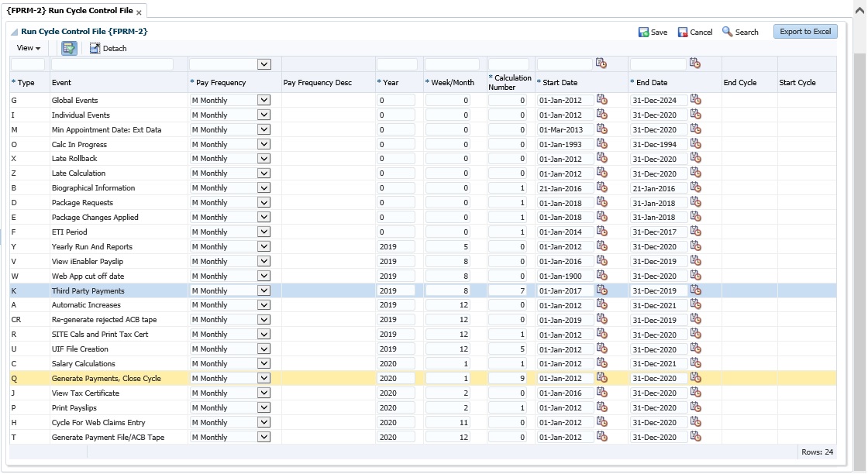Open the Print Payslips end date calendar
The image size is (868, 474).
pos(695,407)
